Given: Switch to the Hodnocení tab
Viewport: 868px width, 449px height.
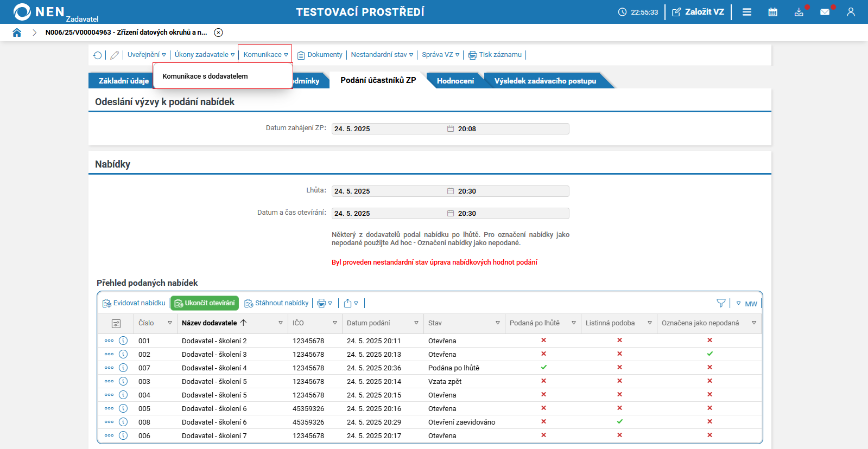Looking at the screenshot, I should click(455, 81).
